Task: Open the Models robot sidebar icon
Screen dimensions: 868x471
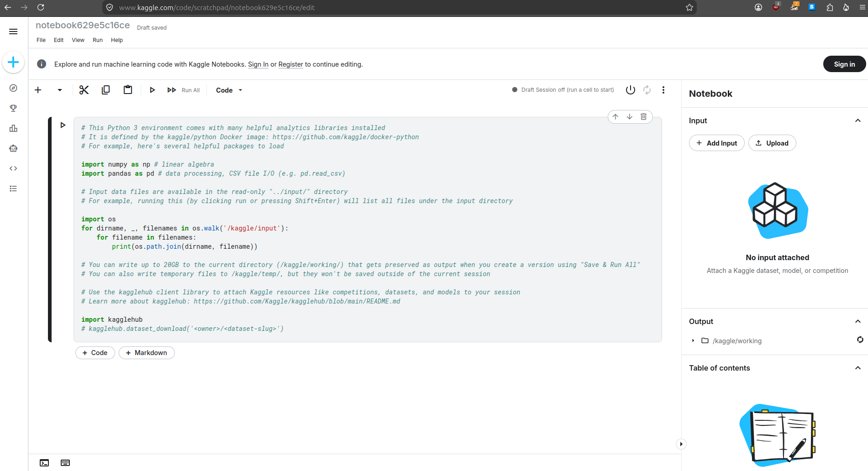Action: coord(13,148)
